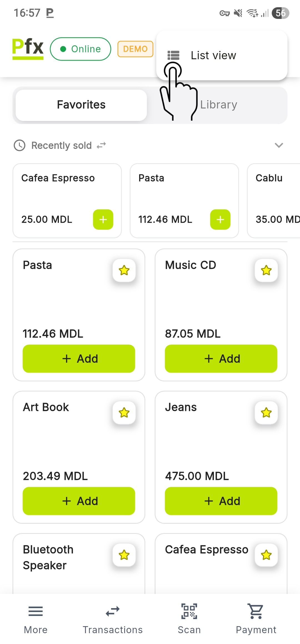300x644 pixels.
Task: Remove Jeans from favorites via star
Action: (x=266, y=413)
